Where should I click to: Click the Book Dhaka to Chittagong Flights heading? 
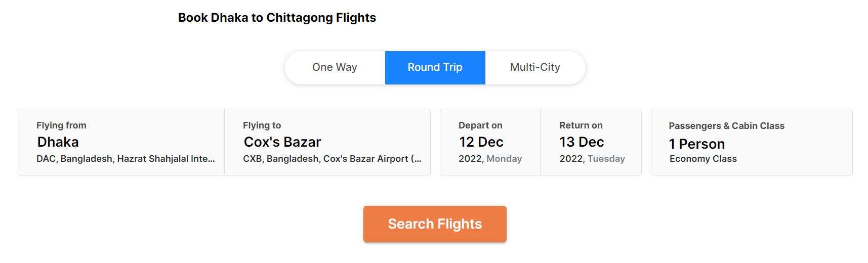point(277,18)
